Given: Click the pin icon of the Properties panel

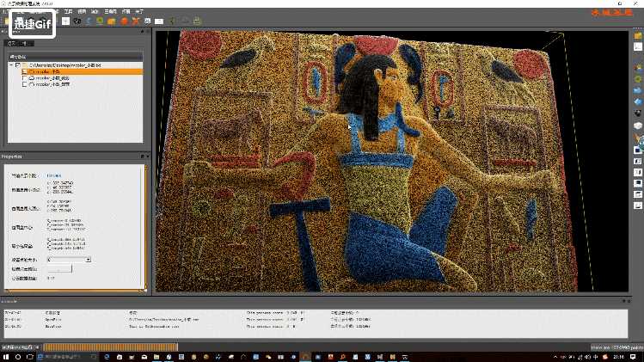Looking at the screenshot, I should tap(142, 156).
